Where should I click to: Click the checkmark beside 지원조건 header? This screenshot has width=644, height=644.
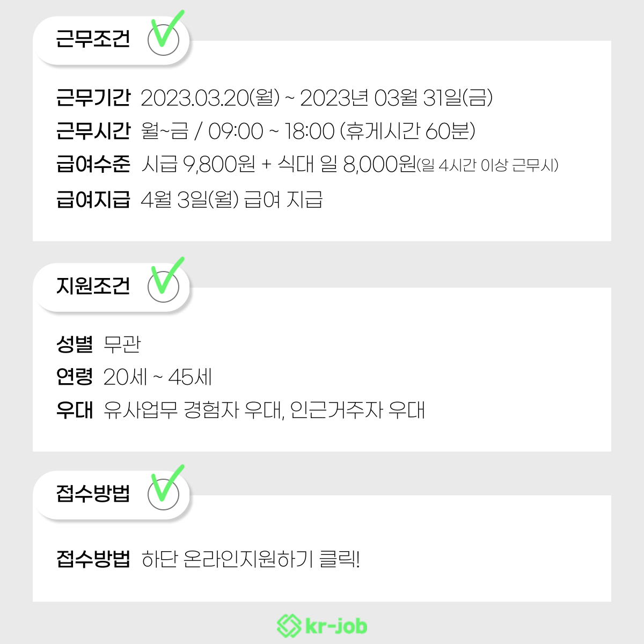click(x=164, y=282)
